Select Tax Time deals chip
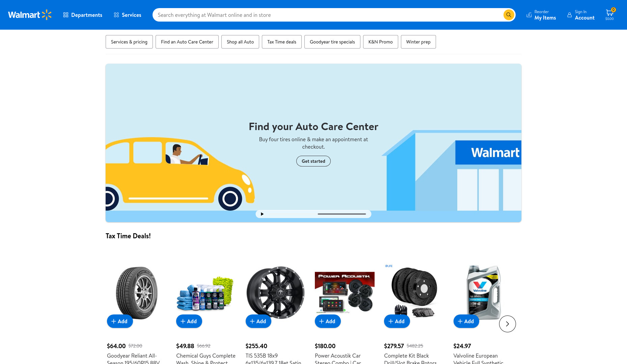Screen dimensions: 627x364 pos(282,42)
